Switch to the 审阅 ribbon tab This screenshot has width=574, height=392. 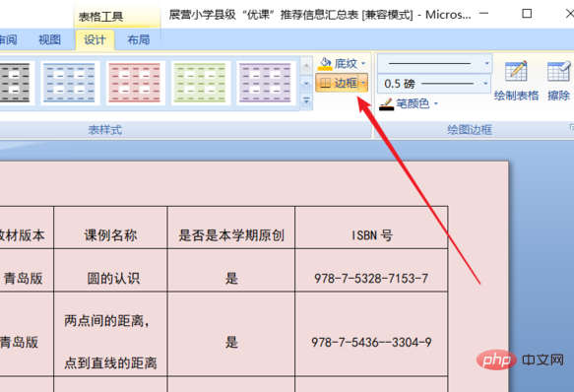coord(8,39)
